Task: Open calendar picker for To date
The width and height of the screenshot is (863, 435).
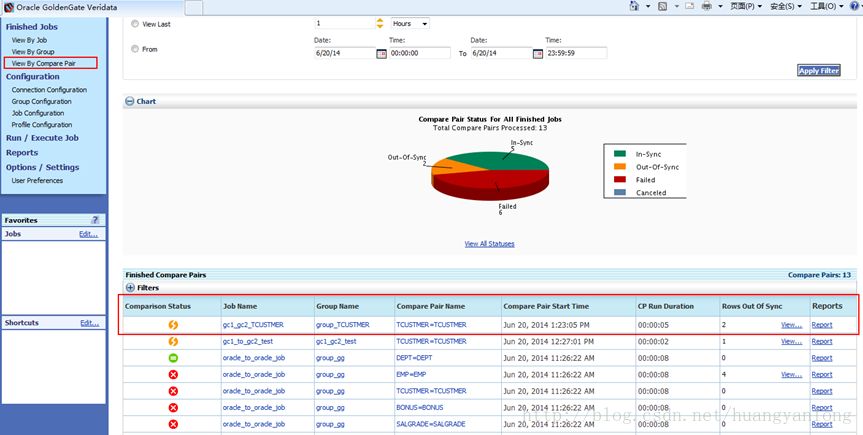Action: [x=538, y=54]
